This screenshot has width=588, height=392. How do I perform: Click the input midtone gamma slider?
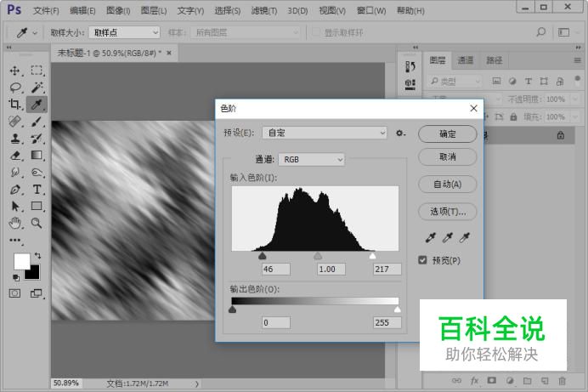pyautogui.click(x=318, y=256)
